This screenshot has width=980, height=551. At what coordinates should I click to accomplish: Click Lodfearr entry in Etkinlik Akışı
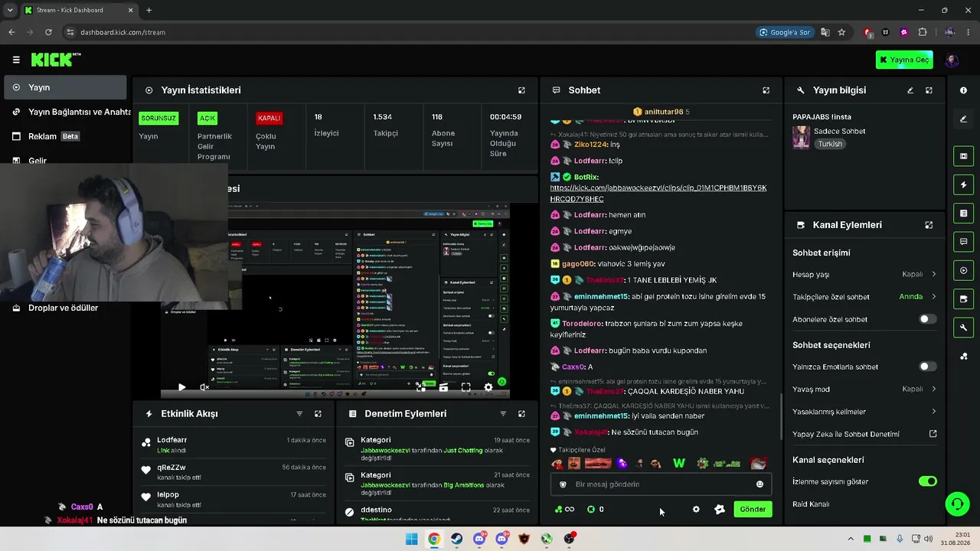pos(234,445)
